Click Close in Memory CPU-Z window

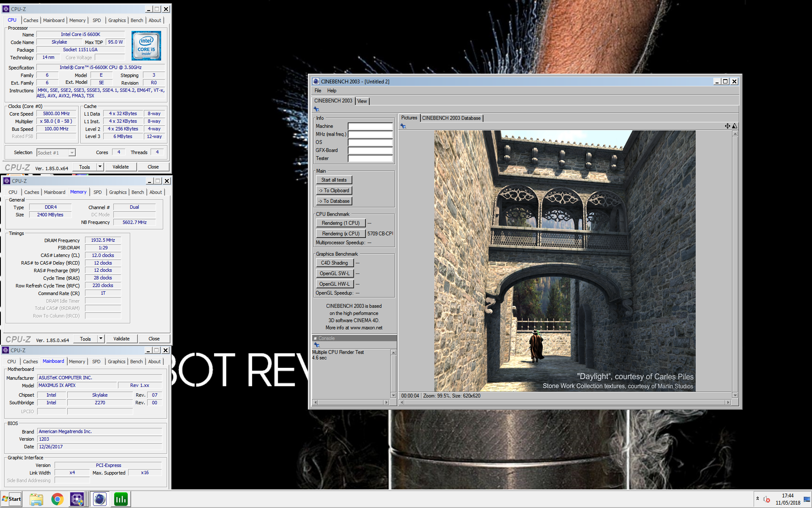(154, 339)
